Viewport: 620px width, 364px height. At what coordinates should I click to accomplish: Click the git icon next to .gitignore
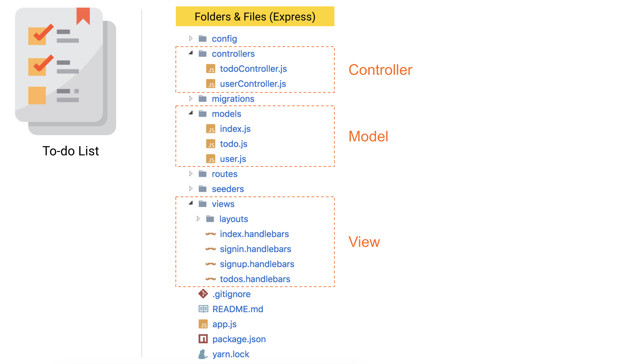203,294
